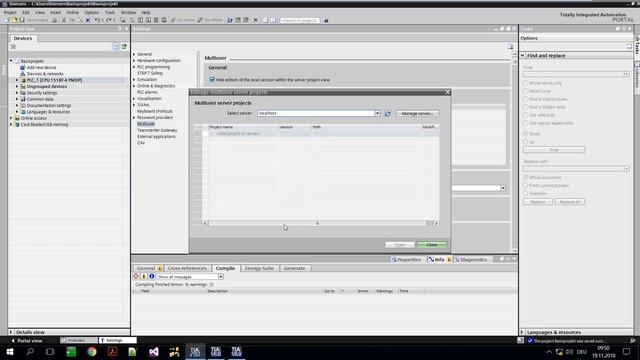Click the green icon in the Devices toolbar
Image resolution: width=640 pixels, height=360 pixels.
click(124, 47)
